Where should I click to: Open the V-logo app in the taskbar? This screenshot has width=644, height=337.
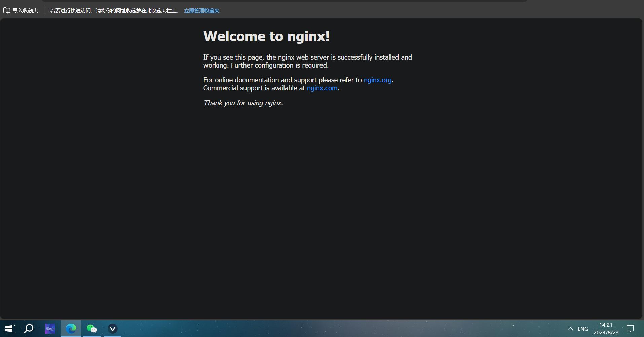tap(113, 329)
